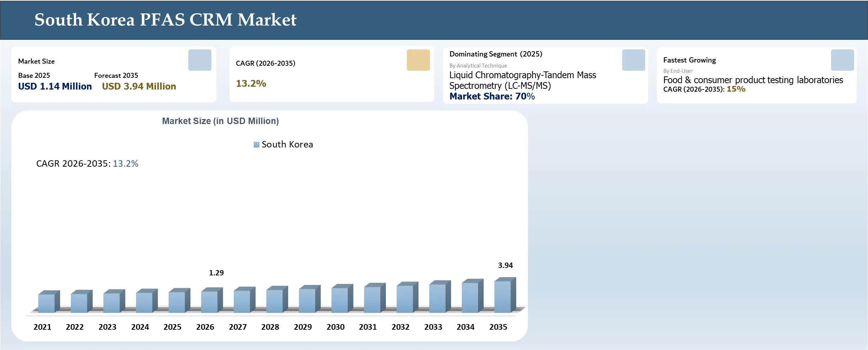Screen dimensions: 868x350
Task: Select the 2026 bar in the chart
Action: click(212, 300)
